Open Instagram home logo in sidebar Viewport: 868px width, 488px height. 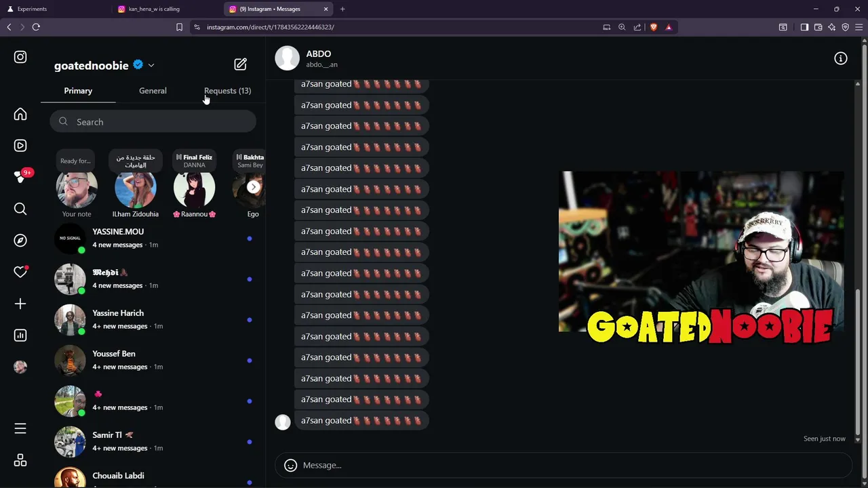[20, 58]
